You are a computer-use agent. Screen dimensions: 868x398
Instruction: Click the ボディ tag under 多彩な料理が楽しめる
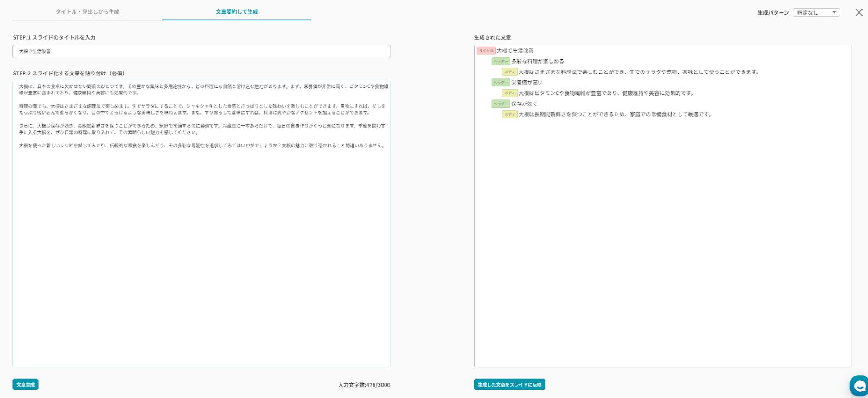click(x=509, y=72)
